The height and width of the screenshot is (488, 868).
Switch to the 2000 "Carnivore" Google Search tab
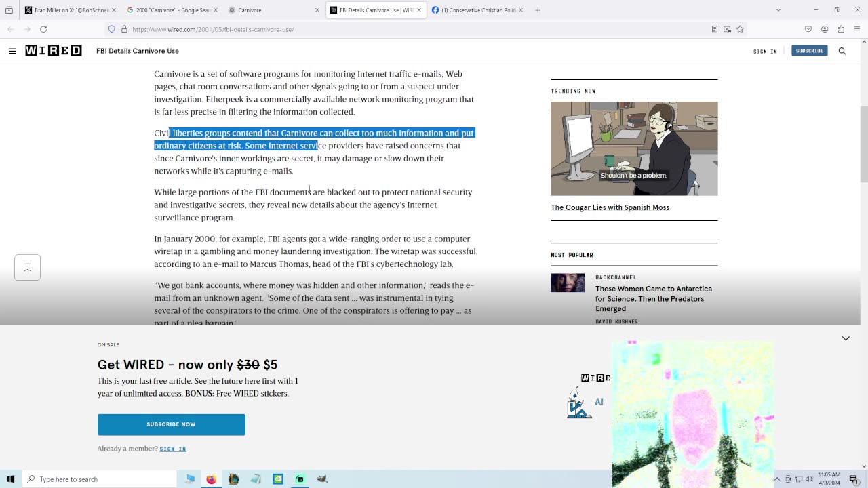(172, 10)
